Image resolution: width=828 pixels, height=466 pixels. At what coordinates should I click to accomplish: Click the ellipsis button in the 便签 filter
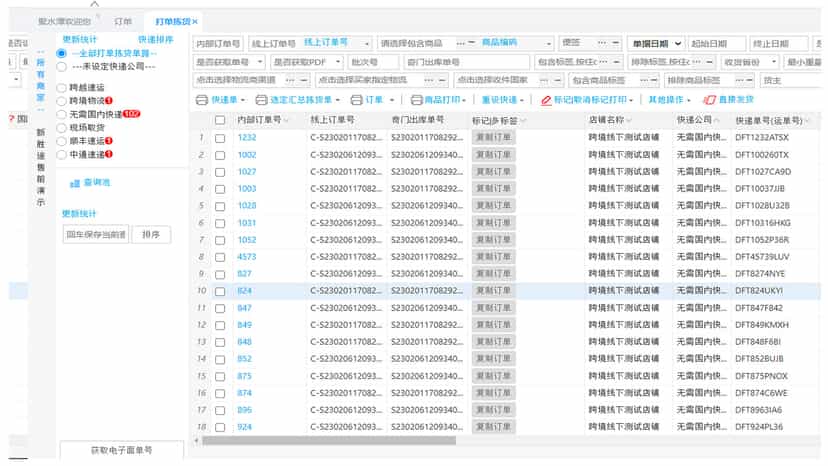(602, 43)
